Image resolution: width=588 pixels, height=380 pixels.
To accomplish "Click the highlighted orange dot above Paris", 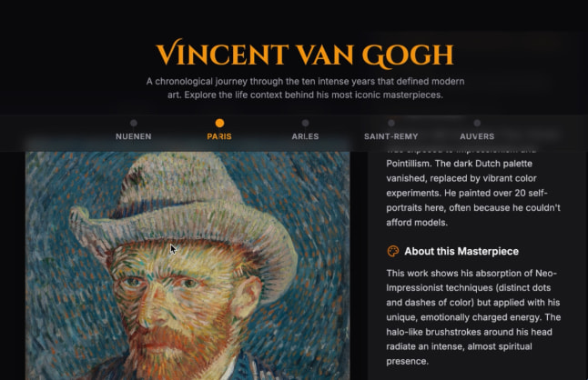I will tap(219, 123).
